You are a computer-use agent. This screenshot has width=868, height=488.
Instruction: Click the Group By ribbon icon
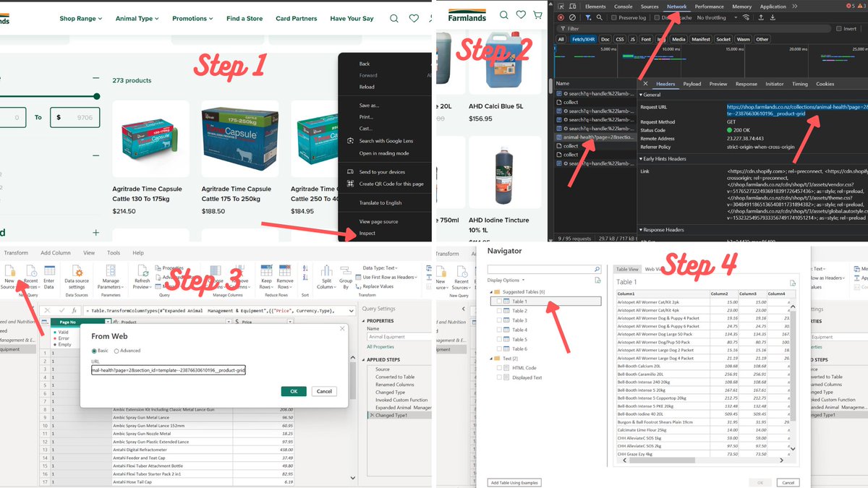tap(346, 270)
